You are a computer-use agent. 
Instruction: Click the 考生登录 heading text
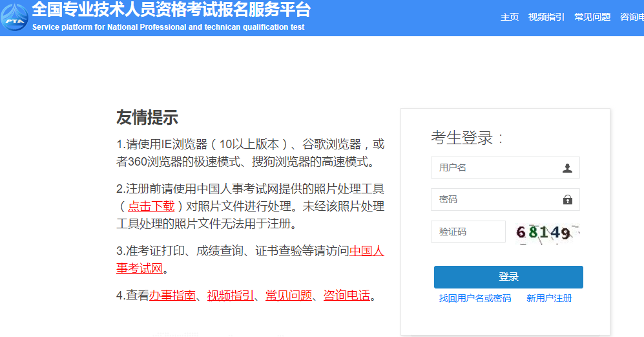coord(467,137)
